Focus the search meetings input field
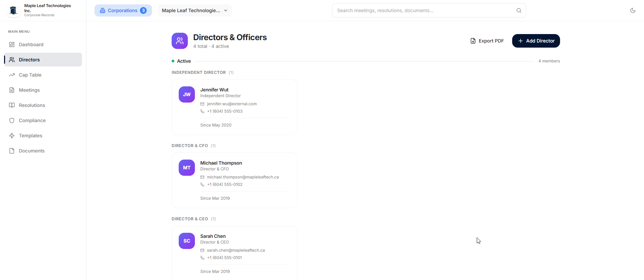This screenshot has height=280, width=644. tap(429, 10)
